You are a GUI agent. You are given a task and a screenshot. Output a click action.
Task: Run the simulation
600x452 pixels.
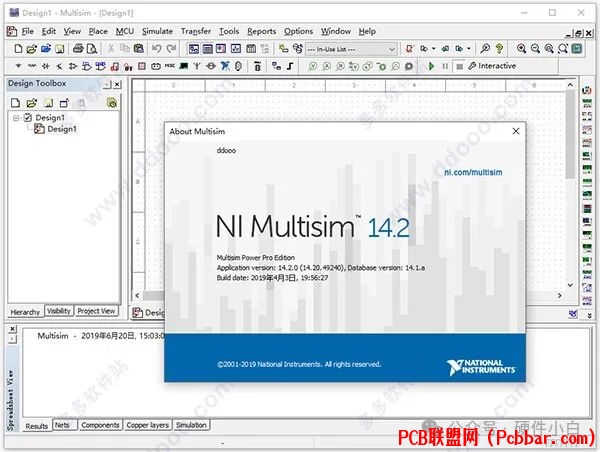(431, 66)
